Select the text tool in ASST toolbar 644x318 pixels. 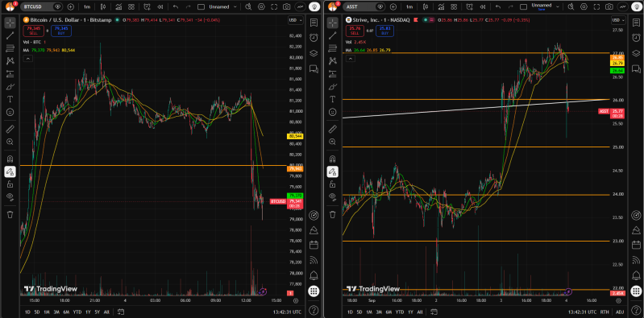pyautogui.click(x=333, y=99)
